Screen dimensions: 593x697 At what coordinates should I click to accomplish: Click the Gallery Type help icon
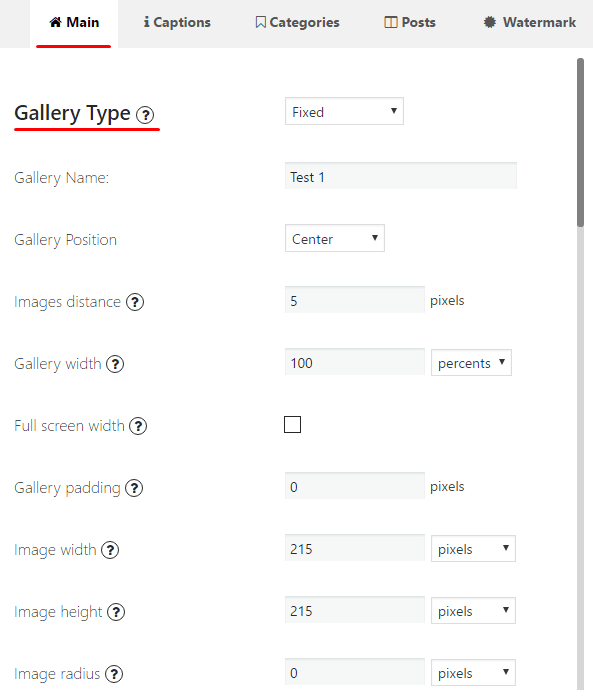coord(145,115)
